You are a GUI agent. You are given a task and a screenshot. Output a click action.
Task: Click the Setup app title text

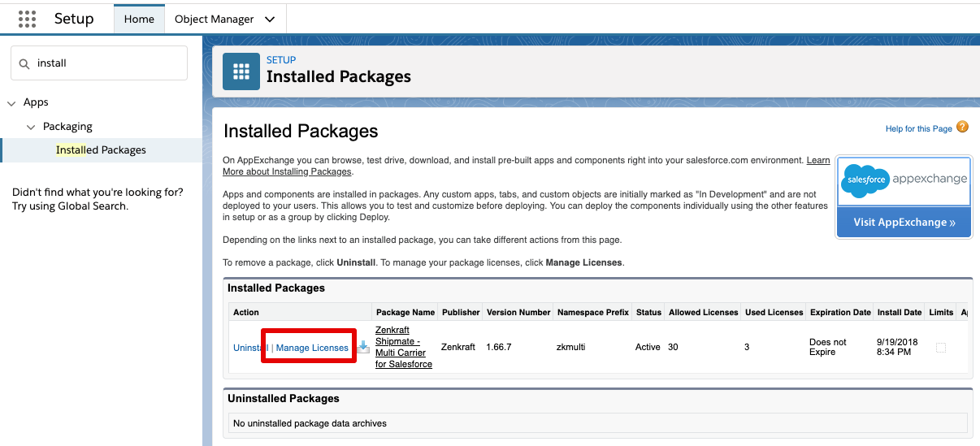tap(74, 19)
